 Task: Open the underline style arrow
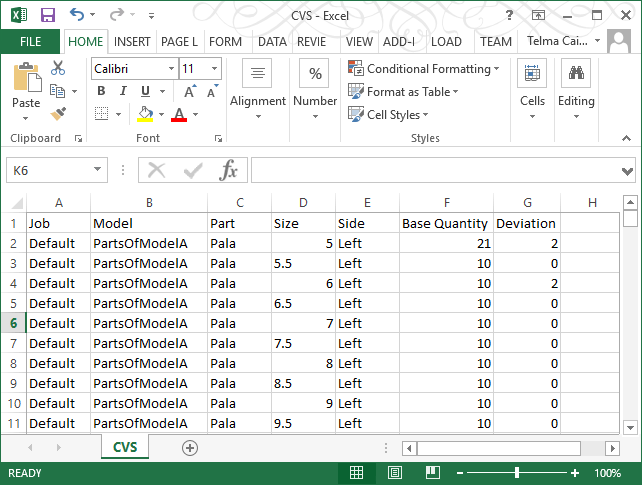[x=163, y=91]
